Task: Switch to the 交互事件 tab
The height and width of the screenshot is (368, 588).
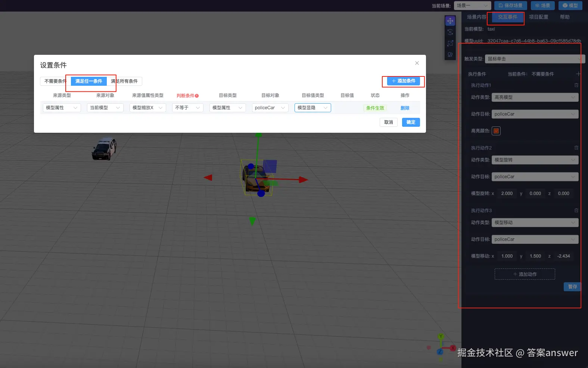Action: click(508, 17)
